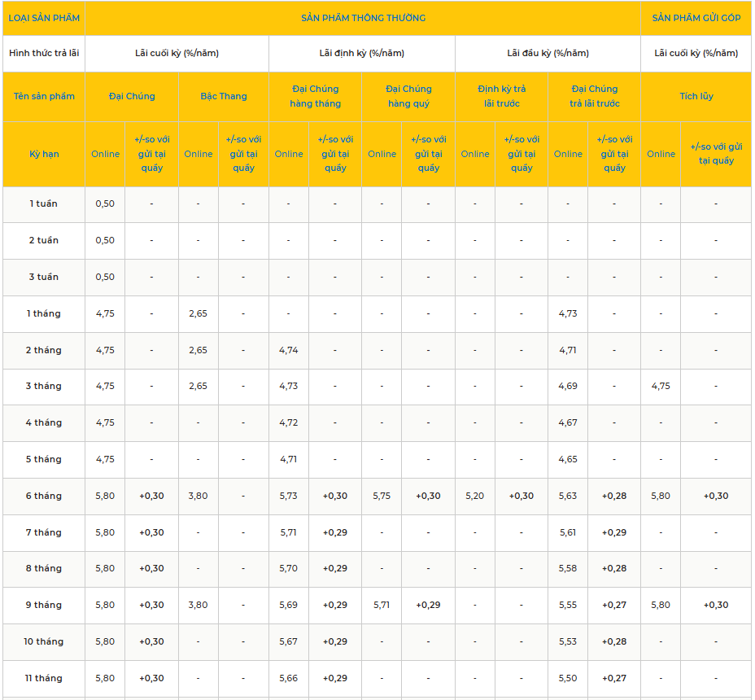Click the 'SẢN PHẨM GỬI GÓP' header
Viewport: 755px width, 700px height.
(696, 18)
